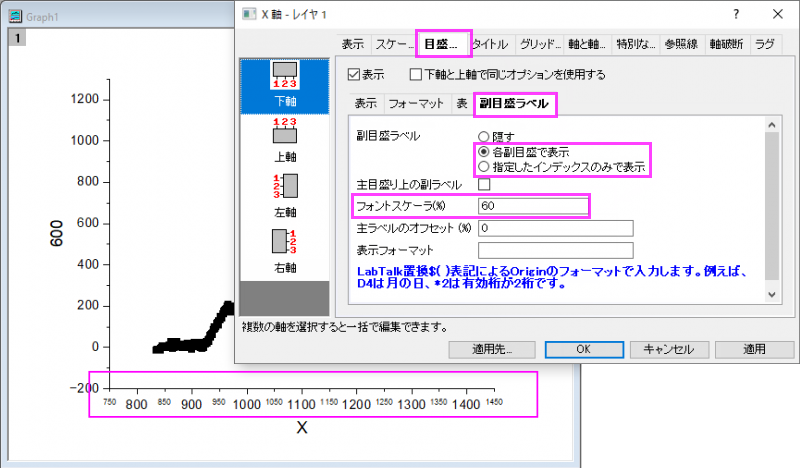Open the 軸破断 tab
The image size is (800, 468).
[x=727, y=44]
